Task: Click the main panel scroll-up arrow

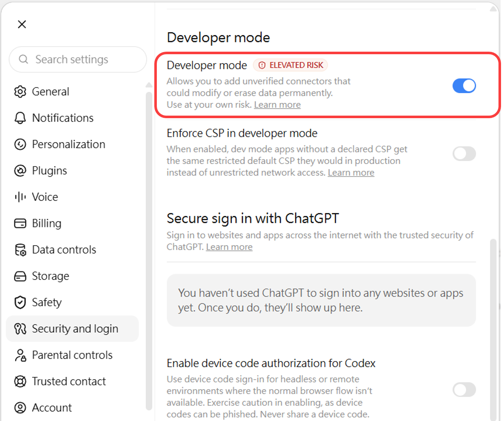Action: 493,9
